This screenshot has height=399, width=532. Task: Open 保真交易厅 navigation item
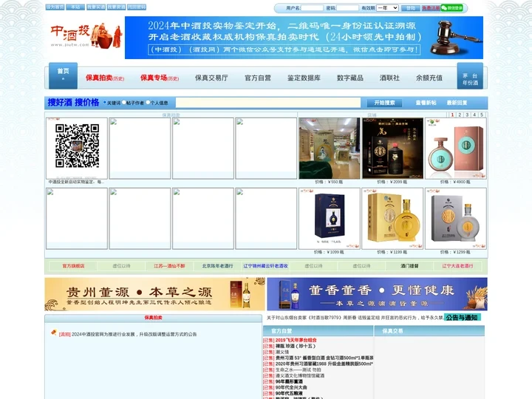tap(211, 78)
